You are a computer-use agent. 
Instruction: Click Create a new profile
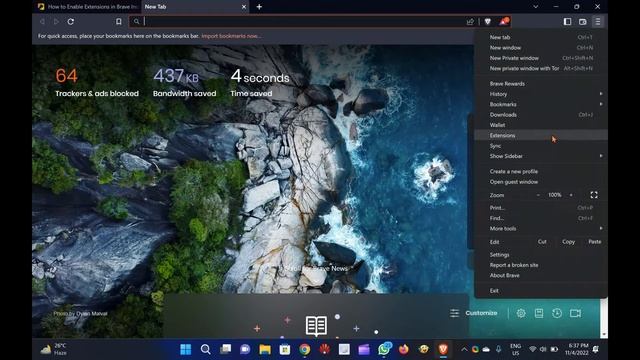click(x=541, y=171)
